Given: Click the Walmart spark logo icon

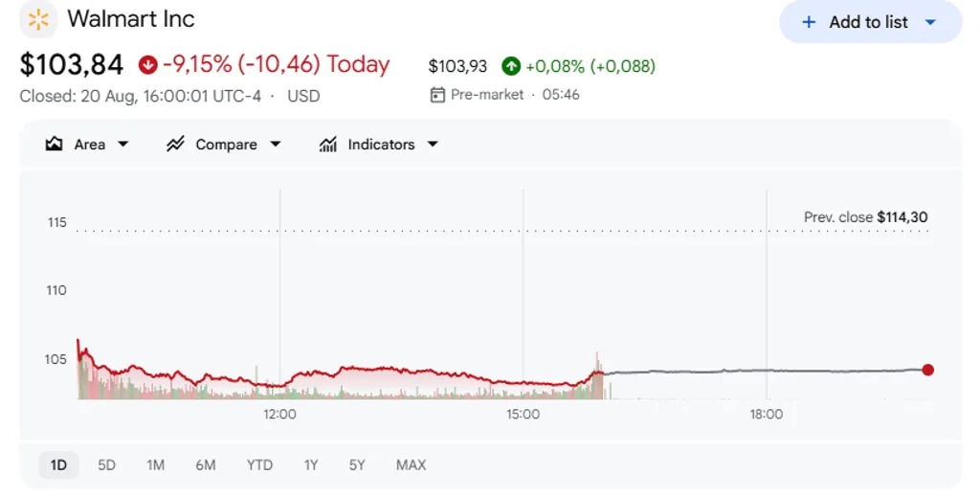Looking at the screenshot, I should coord(38,19).
